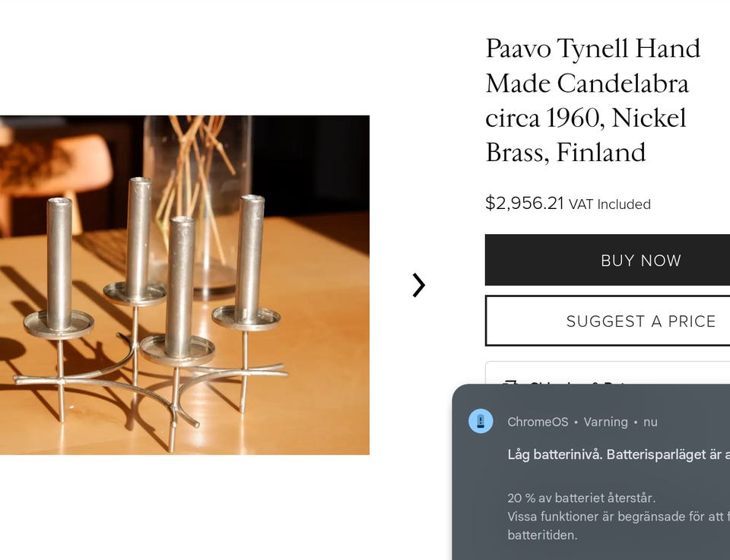Click the ChromeOS source label in the notification
The image size is (730, 560).
tap(538, 422)
